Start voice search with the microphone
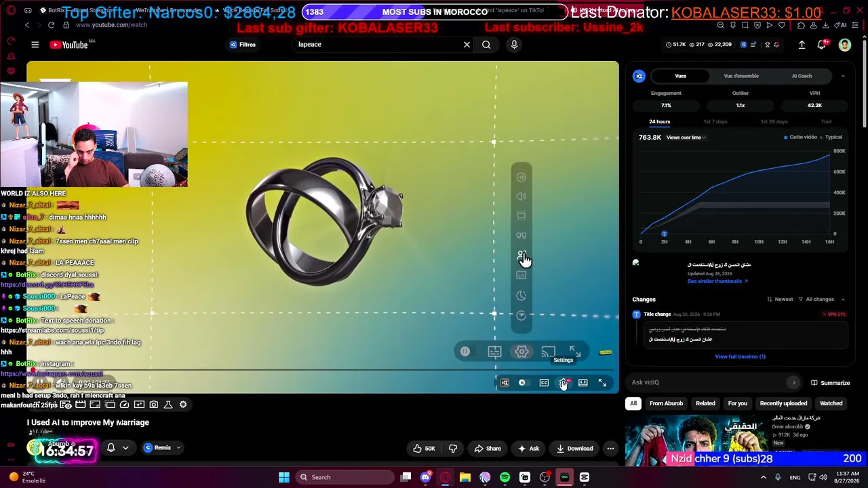The height and width of the screenshot is (488, 868). click(514, 45)
